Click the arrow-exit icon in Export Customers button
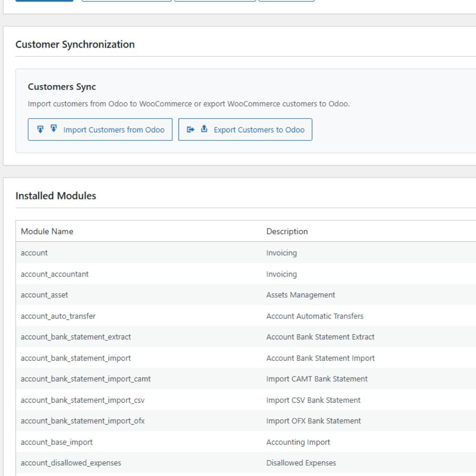476x476 pixels. [190, 129]
